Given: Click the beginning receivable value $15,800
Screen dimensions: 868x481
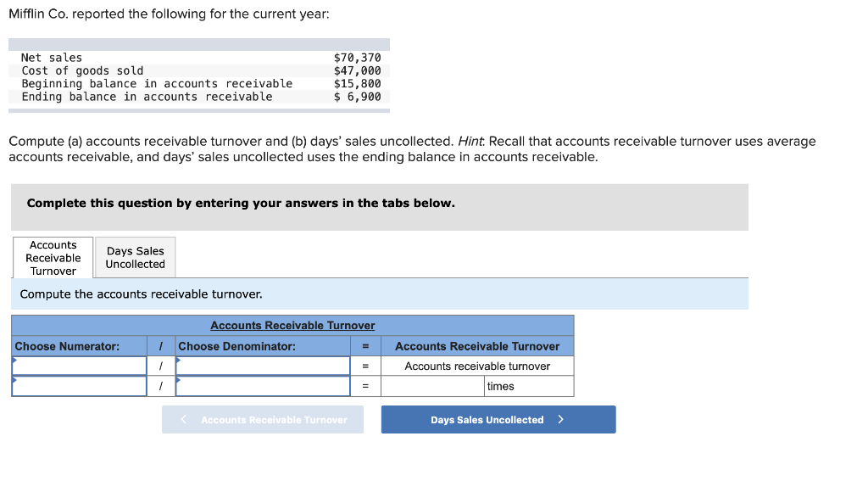Looking at the screenshot, I should click(x=357, y=84).
